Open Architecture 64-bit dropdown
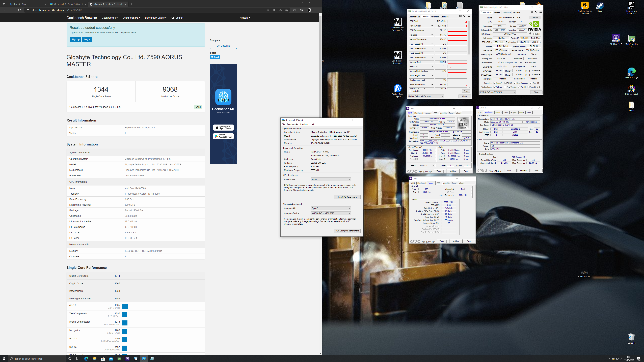The image size is (644, 362). [331, 179]
